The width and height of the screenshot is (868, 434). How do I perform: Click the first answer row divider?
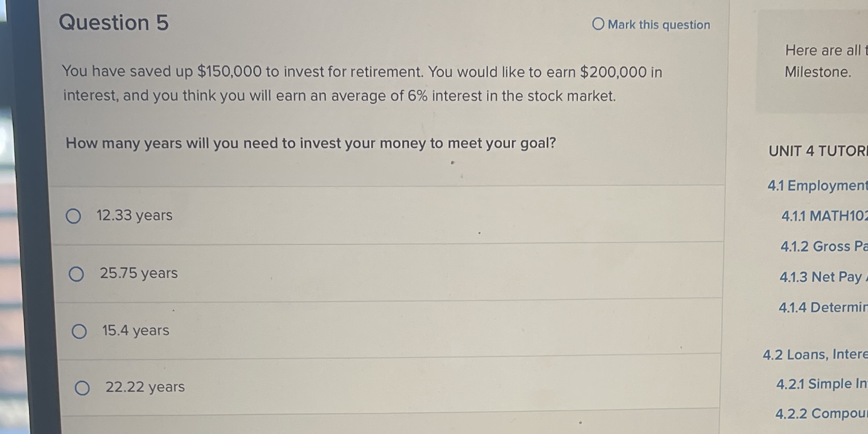tap(390, 186)
